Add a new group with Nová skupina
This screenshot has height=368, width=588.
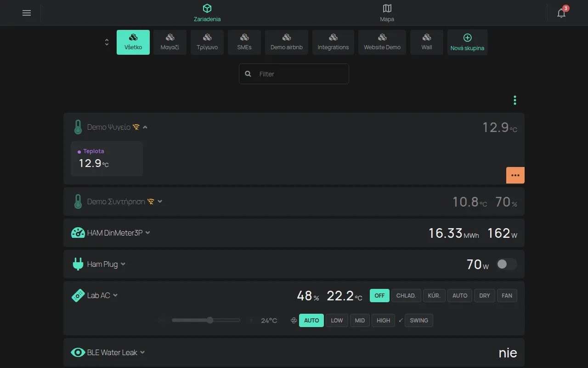(x=467, y=42)
